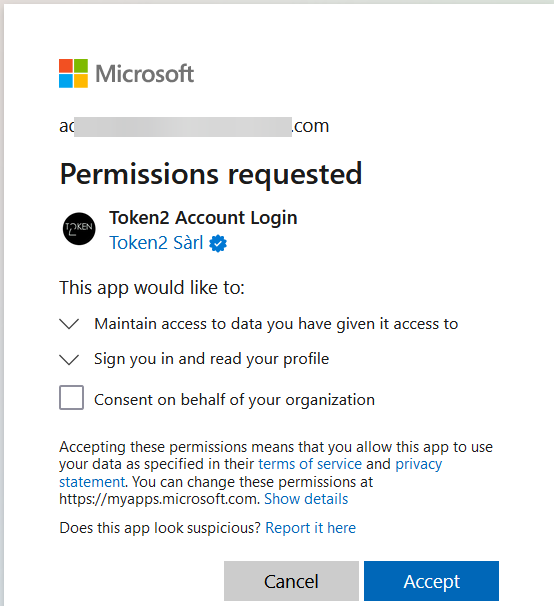Screen dimensions: 554x606
Task: Click the redacted account email address
Action: pyautogui.click(x=194, y=126)
